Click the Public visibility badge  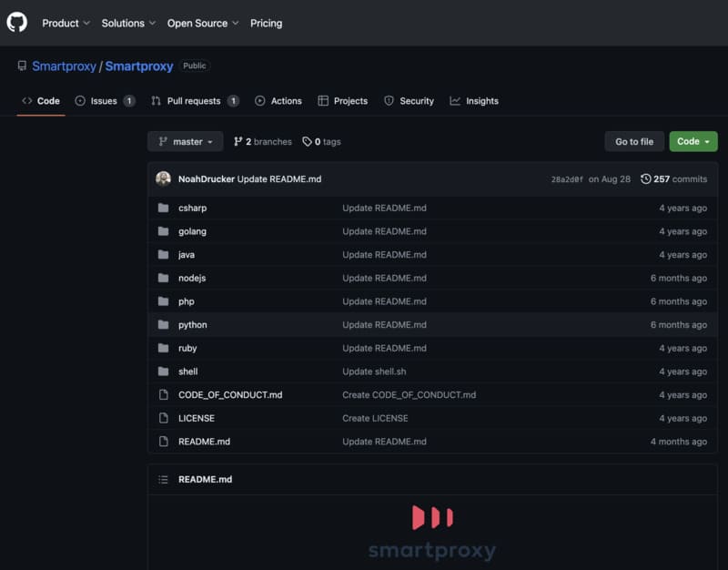point(194,66)
